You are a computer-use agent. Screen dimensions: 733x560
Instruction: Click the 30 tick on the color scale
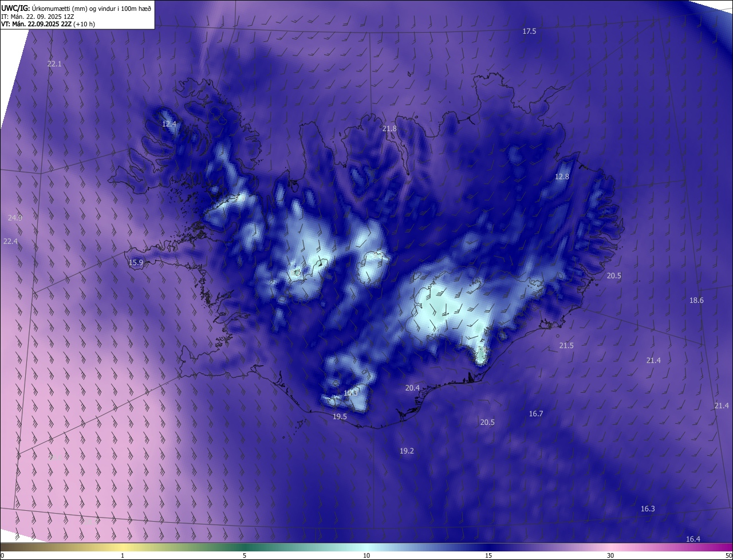pos(610,556)
